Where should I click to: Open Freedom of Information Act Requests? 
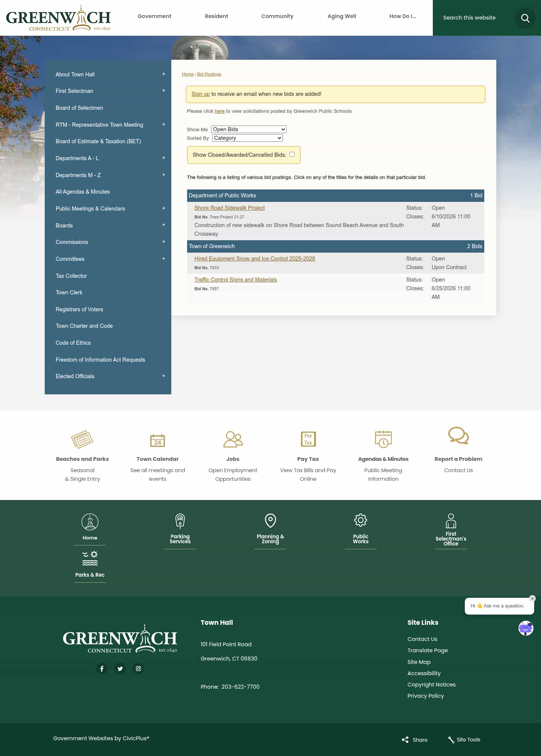click(x=100, y=360)
